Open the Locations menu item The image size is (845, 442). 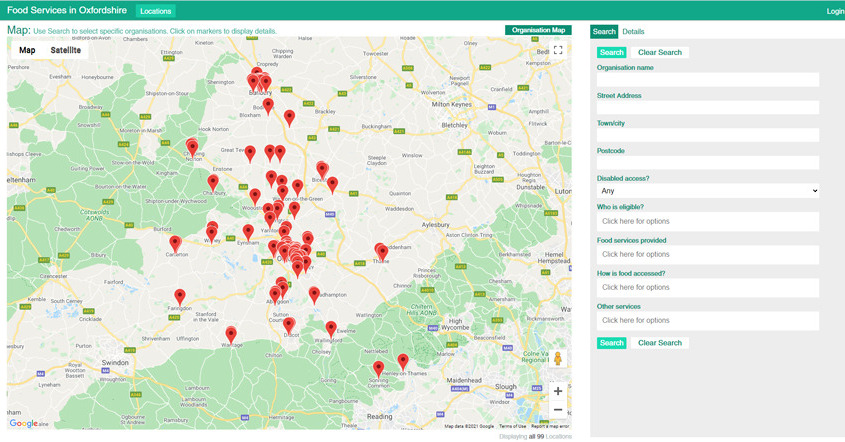pos(156,11)
